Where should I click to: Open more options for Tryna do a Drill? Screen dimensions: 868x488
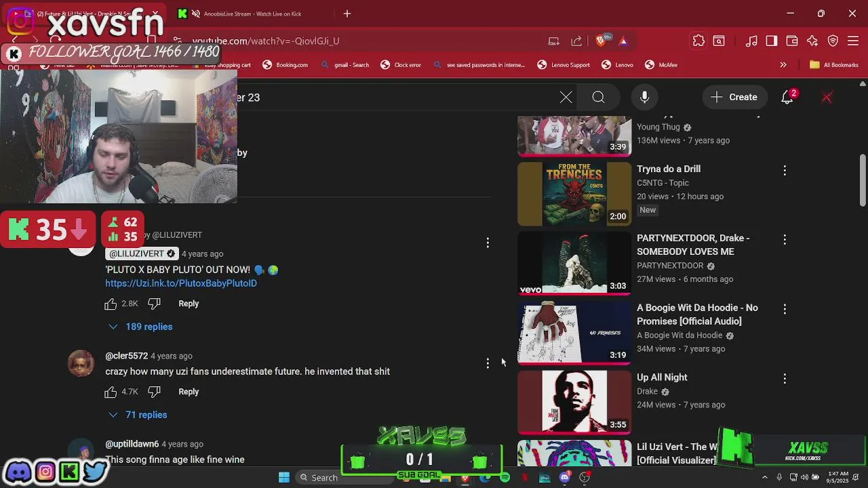(785, 170)
